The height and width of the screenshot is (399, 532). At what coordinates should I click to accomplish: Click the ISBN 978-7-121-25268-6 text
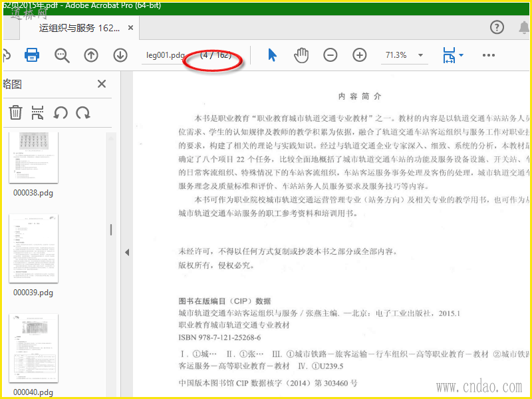(219, 337)
